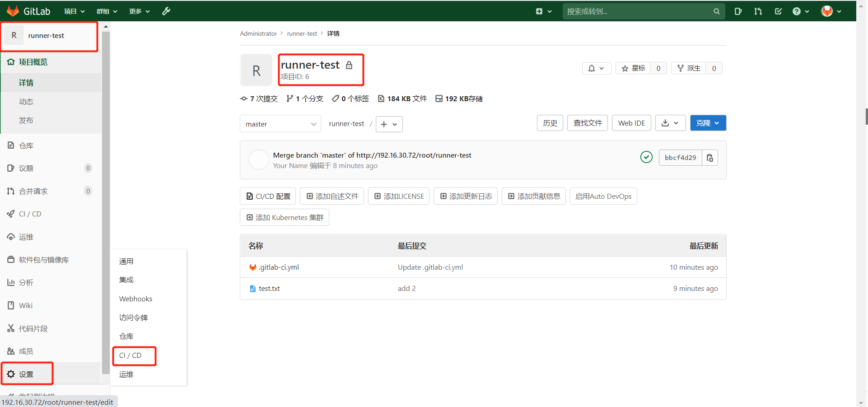Screen dimensions: 868x407
Task: Click the 历史 history button
Action: (550, 123)
